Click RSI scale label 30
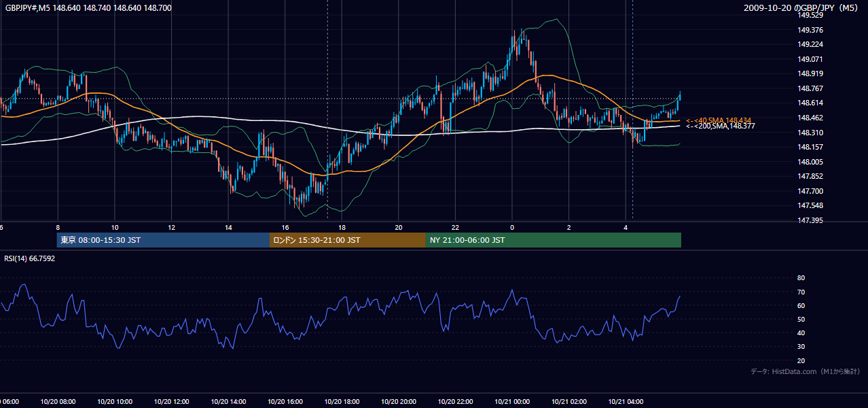This screenshot has width=868, height=408. coord(801,347)
